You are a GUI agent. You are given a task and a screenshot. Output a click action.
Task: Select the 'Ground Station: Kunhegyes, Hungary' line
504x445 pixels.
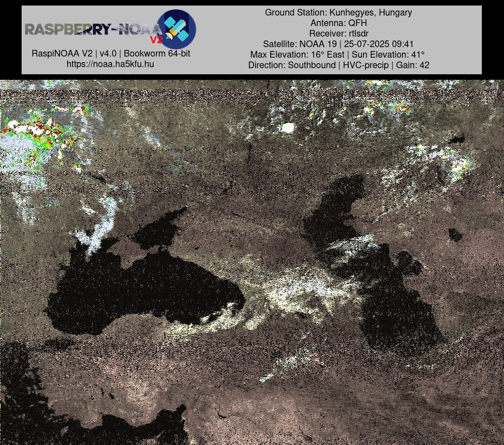338,13
